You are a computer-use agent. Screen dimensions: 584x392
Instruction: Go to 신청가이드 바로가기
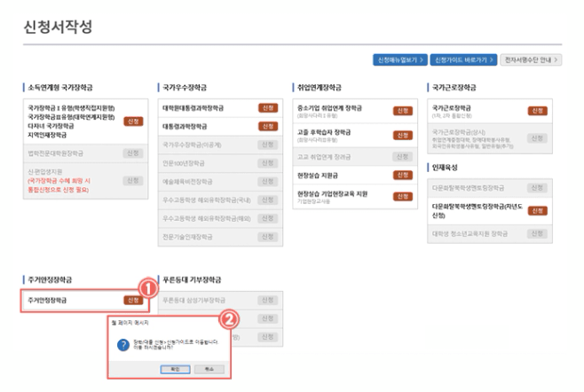point(463,60)
